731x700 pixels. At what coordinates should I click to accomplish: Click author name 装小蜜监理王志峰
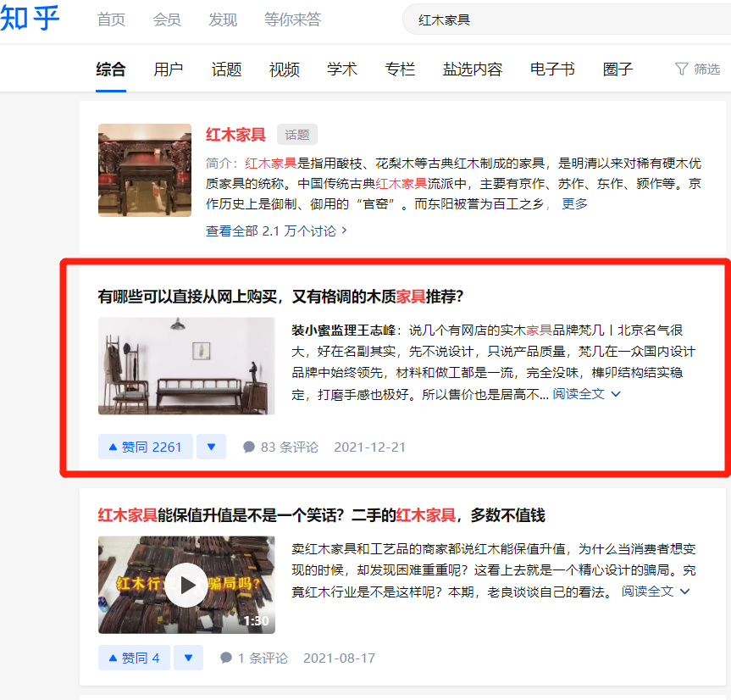(x=344, y=331)
